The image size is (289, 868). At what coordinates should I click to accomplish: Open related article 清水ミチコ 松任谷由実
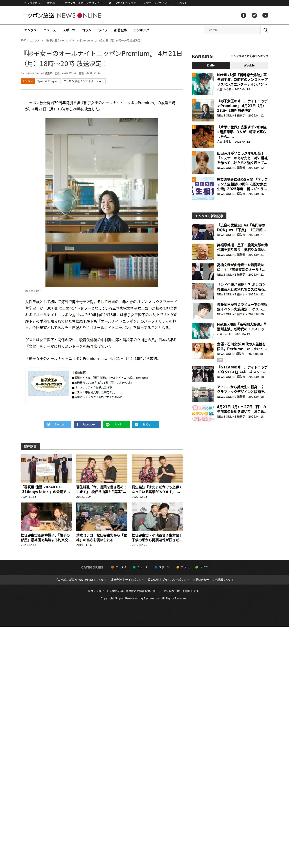[x=102, y=537]
